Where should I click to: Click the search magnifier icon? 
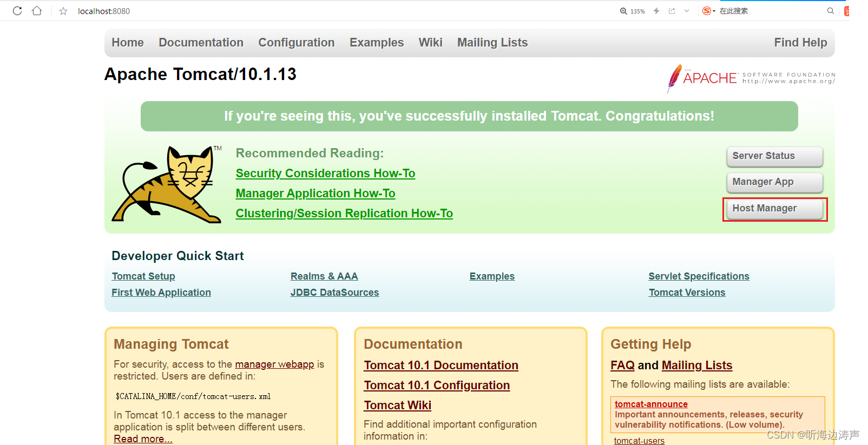point(831,11)
